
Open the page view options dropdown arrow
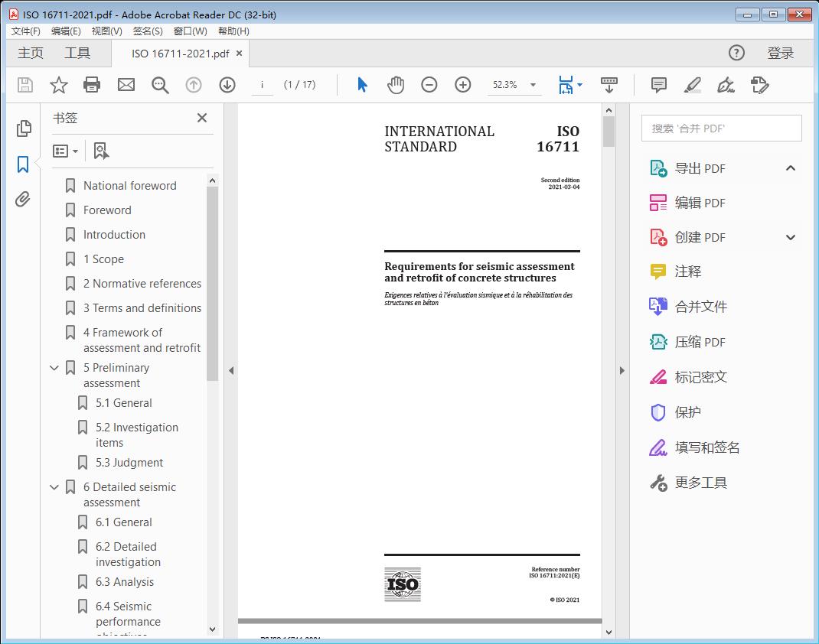point(581,85)
